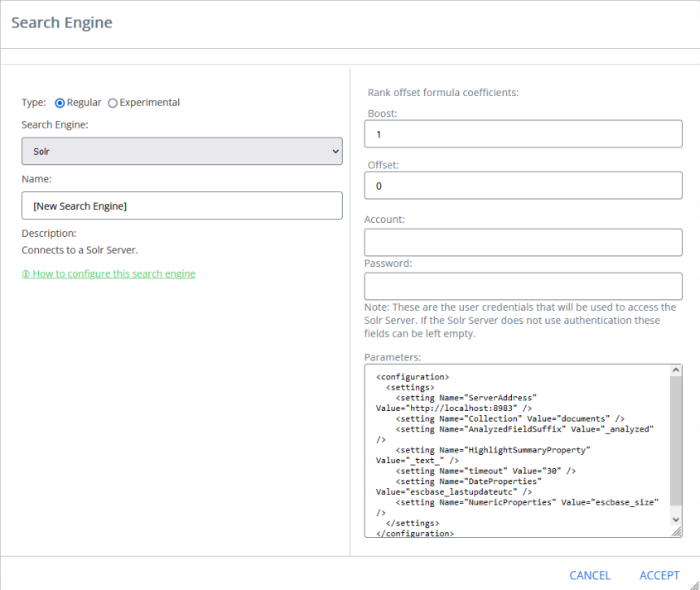Click the Boost input field
Viewport: 700px width, 590px height.
(524, 133)
